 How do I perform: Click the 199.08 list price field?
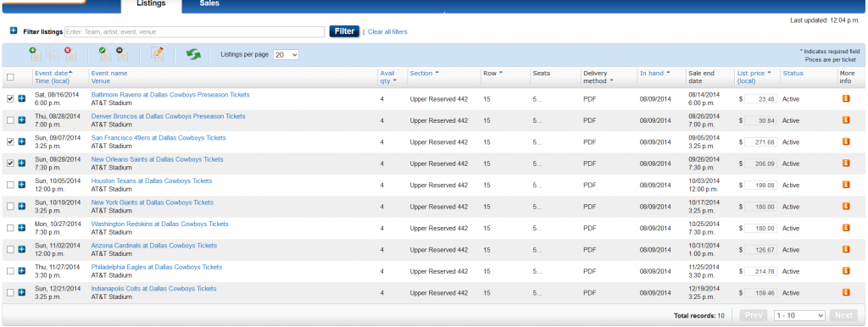coord(760,186)
